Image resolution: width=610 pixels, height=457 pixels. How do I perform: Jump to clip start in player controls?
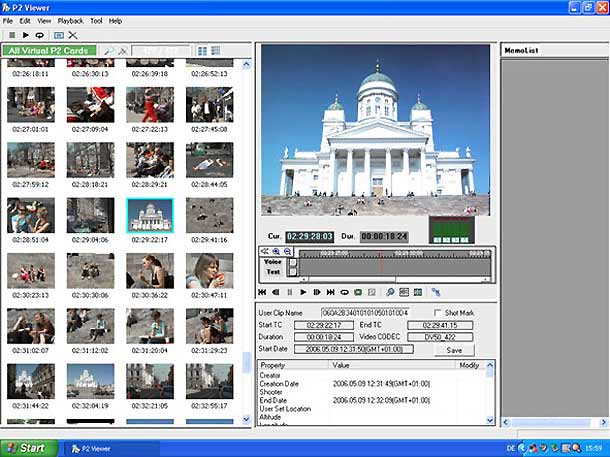pos(262,292)
